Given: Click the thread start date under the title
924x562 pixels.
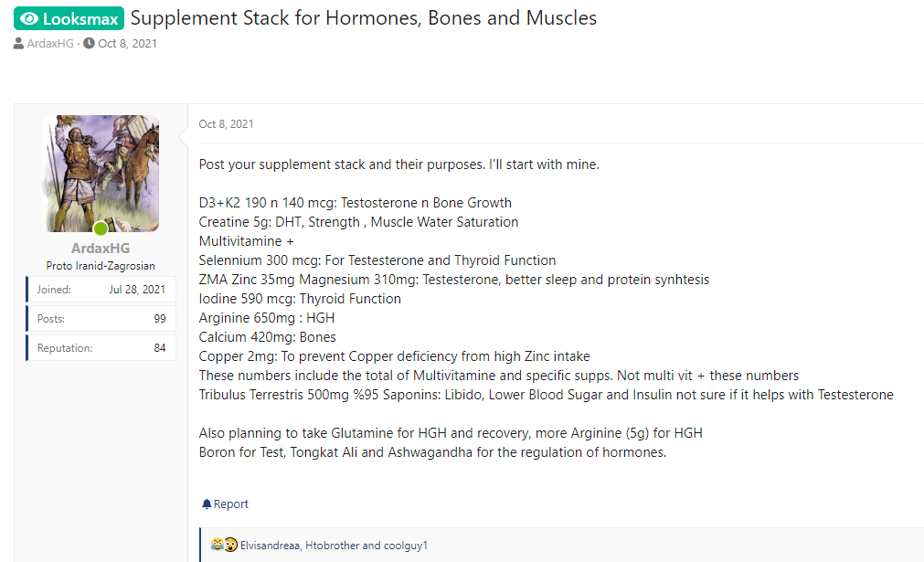Looking at the screenshot, I should click(x=127, y=44).
